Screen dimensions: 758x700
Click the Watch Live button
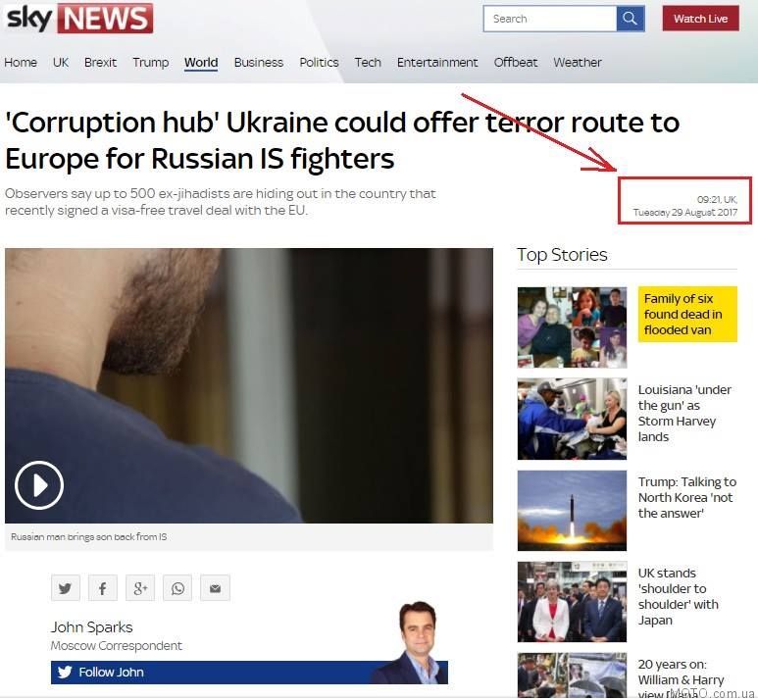700,19
